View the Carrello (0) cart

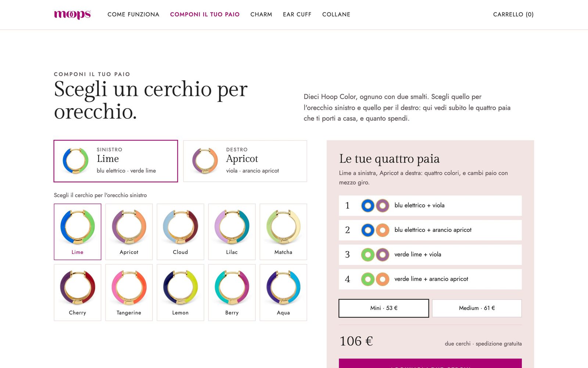[513, 14]
